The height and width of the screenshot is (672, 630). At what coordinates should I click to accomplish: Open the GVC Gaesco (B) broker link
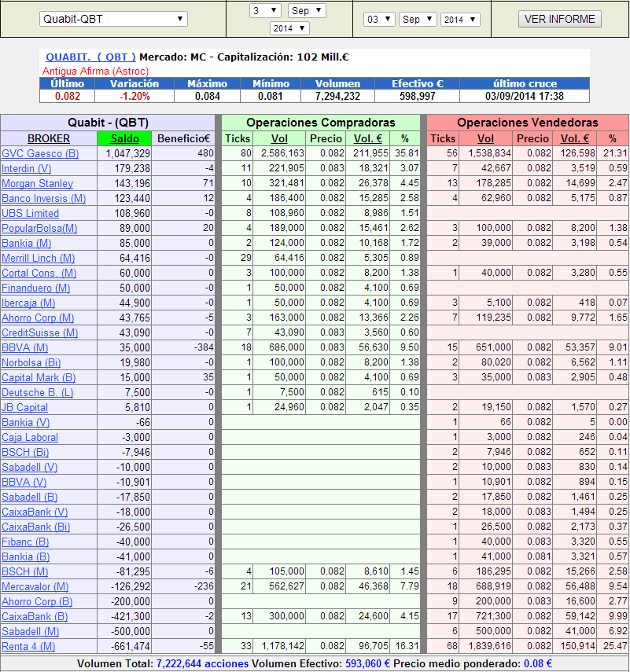[40, 153]
